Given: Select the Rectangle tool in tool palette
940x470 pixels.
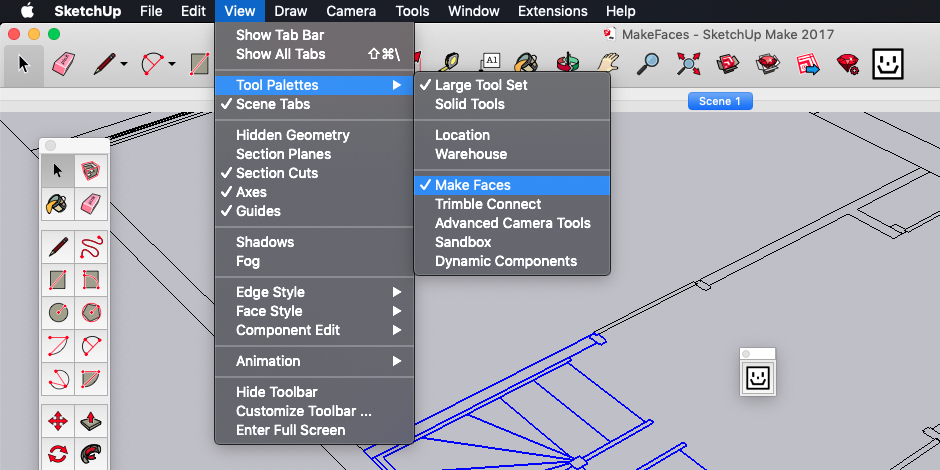Looking at the screenshot, I should [x=58, y=280].
